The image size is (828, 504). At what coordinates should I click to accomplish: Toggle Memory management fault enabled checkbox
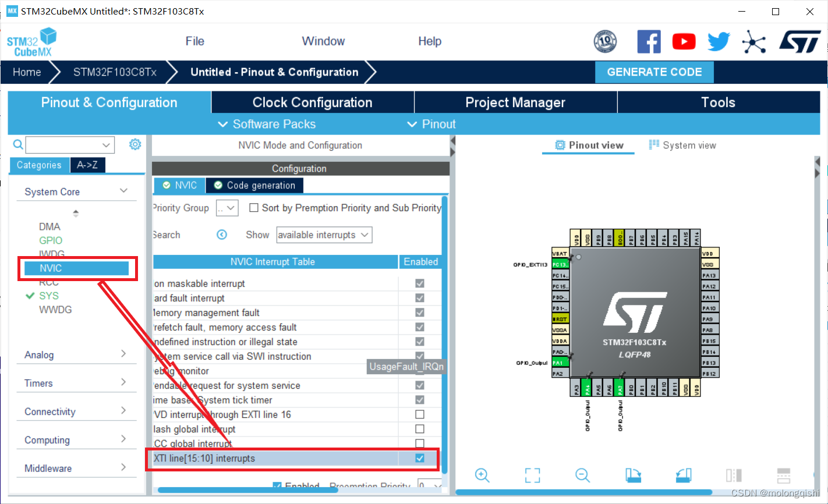click(420, 313)
